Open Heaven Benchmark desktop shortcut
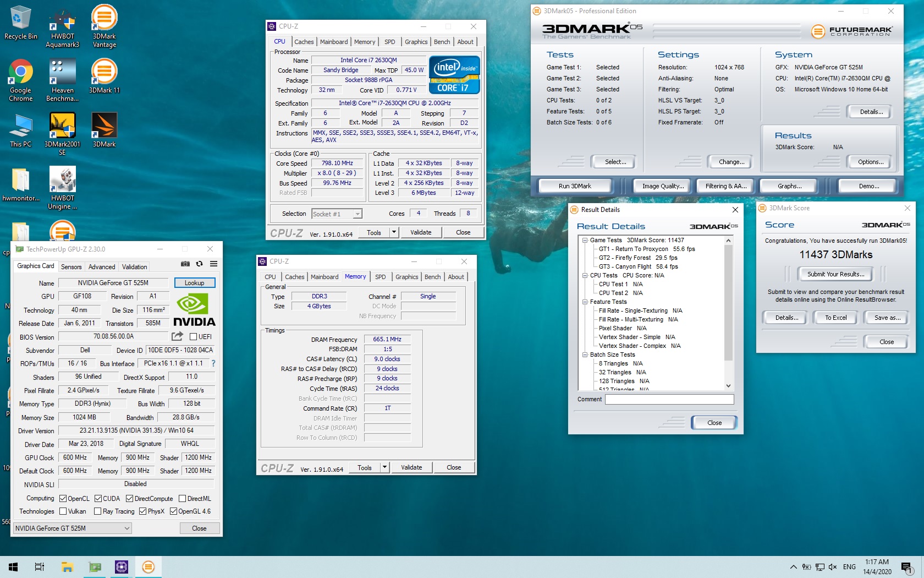Image resolution: width=924 pixels, height=578 pixels. 62,80
